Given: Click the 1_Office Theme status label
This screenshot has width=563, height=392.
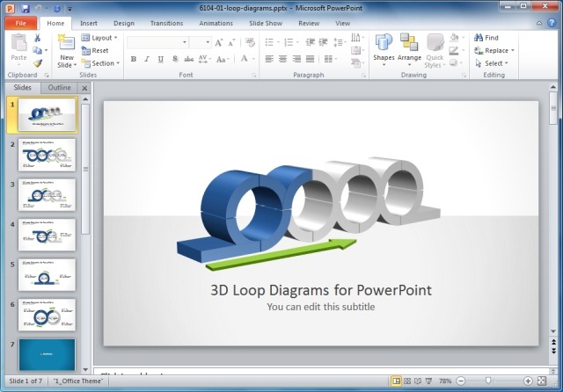Looking at the screenshot, I should pyautogui.click(x=78, y=381).
